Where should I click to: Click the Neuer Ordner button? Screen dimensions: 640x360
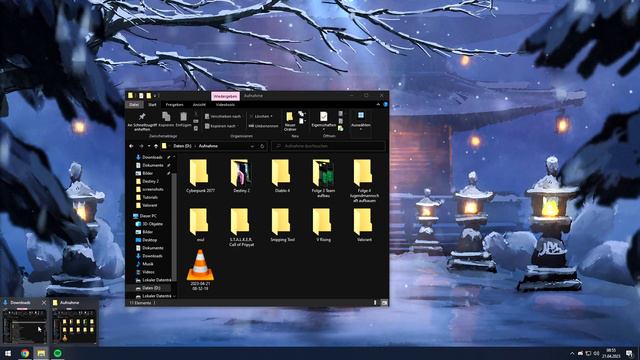click(290, 121)
